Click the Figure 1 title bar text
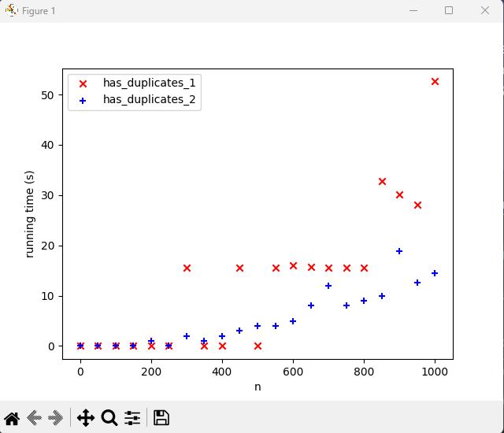Viewport: 504px width, 433px height. point(39,11)
